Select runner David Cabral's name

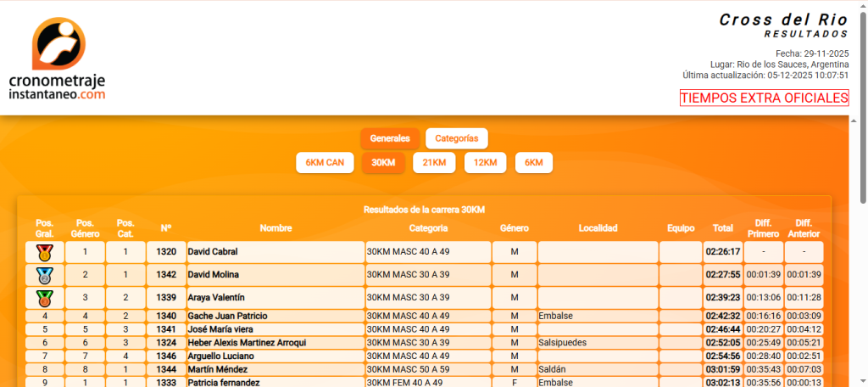[x=213, y=252]
